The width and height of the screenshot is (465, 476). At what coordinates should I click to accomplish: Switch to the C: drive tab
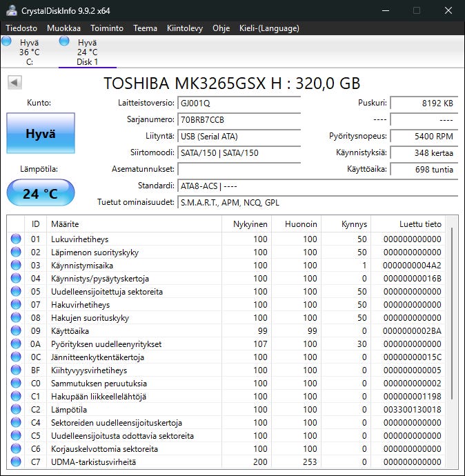[x=30, y=52]
